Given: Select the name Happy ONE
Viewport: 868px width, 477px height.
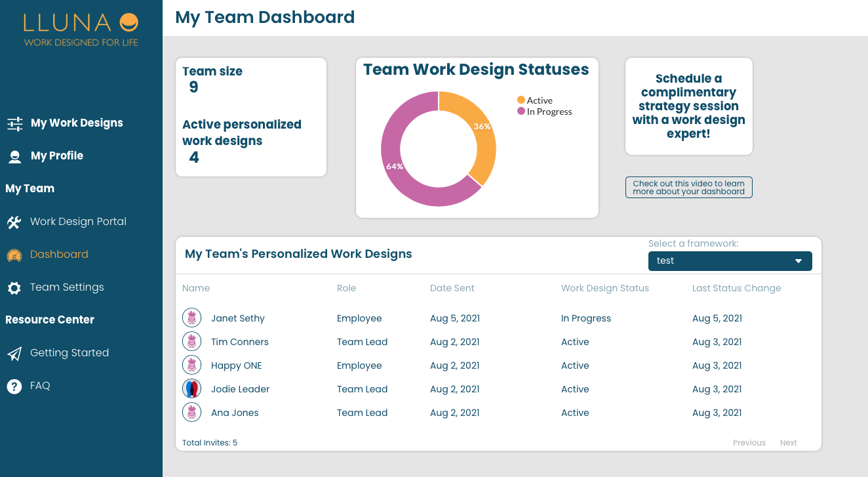Looking at the screenshot, I should pyautogui.click(x=236, y=365).
